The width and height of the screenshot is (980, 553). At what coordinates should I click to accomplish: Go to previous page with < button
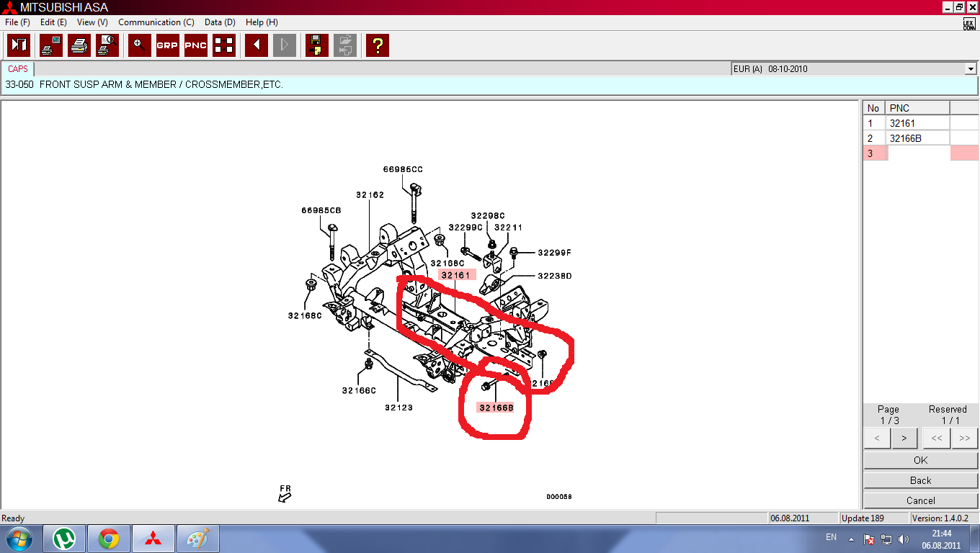tap(877, 438)
